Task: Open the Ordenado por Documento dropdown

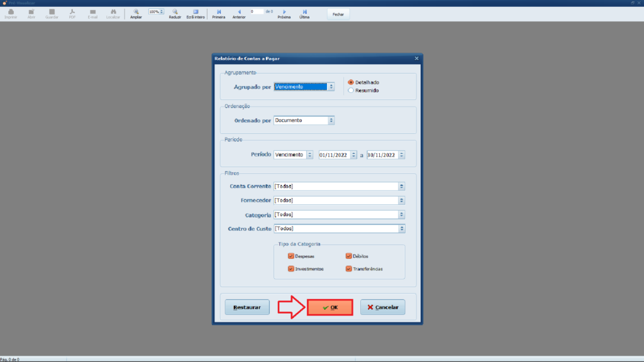Action: point(331,120)
